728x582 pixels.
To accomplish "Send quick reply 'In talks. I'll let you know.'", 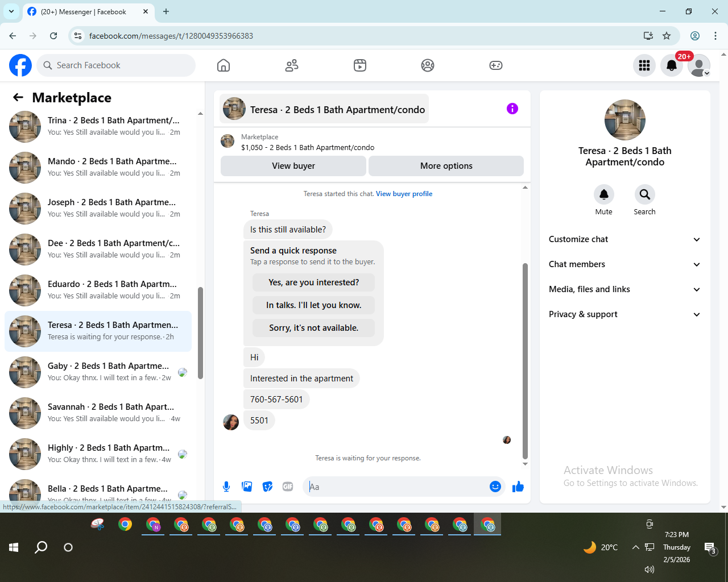I will click(314, 305).
